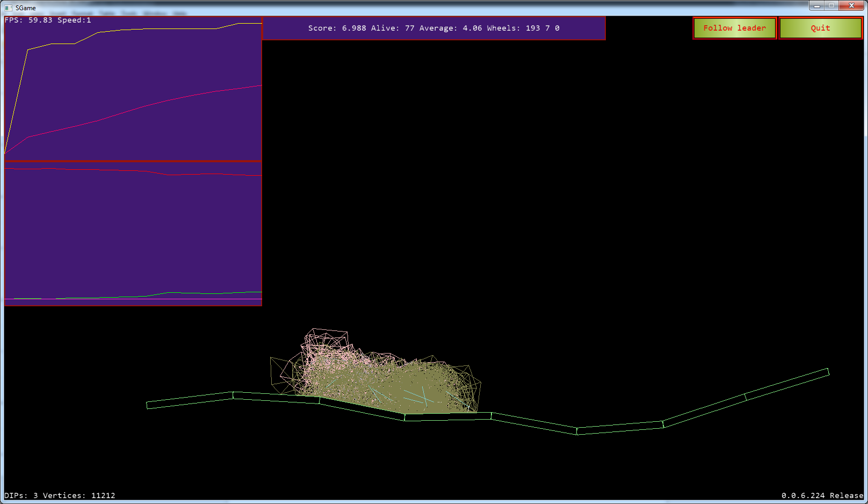
Task: Click the SGame window icon in title bar
Action: tap(9, 8)
